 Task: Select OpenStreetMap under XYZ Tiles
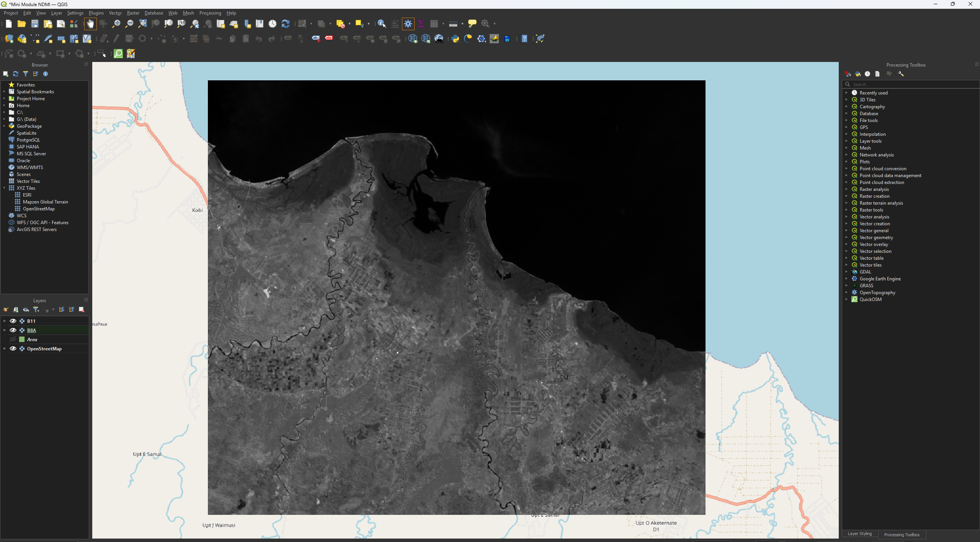click(x=38, y=209)
